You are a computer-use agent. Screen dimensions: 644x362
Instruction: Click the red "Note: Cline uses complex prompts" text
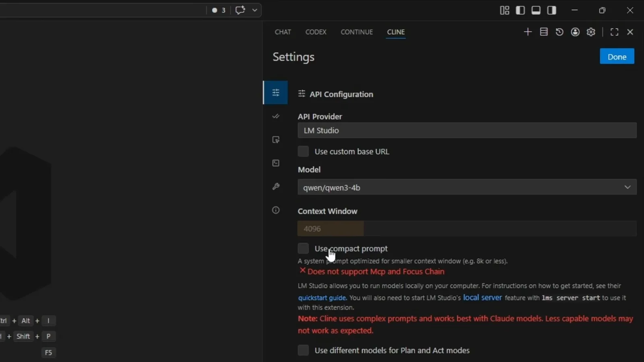[465, 325]
